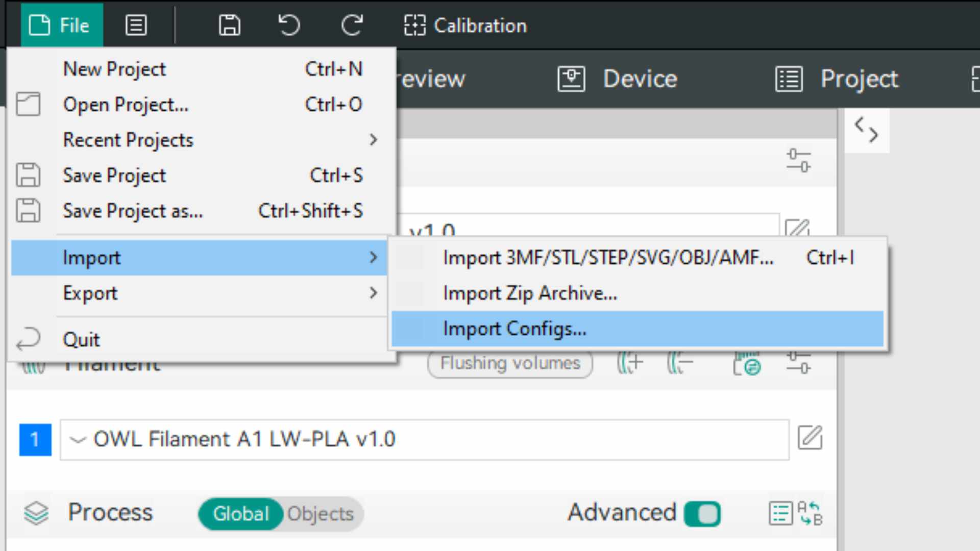Click the edit icon beside OWL Filament preset
The width and height of the screenshot is (980, 551).
pos(810,438)
